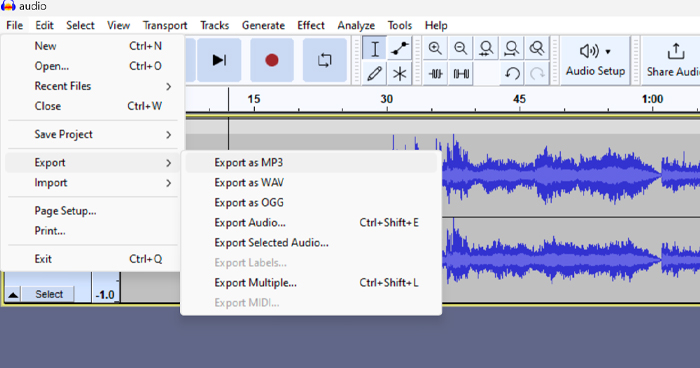
Task: Click the Share Audio button
Action: click(x=671, y=60)
